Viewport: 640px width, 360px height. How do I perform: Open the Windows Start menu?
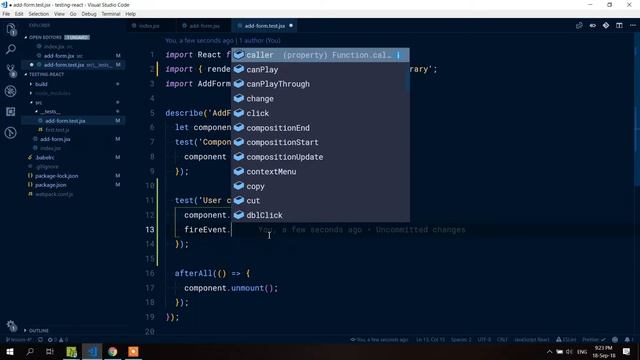(10, 351)
